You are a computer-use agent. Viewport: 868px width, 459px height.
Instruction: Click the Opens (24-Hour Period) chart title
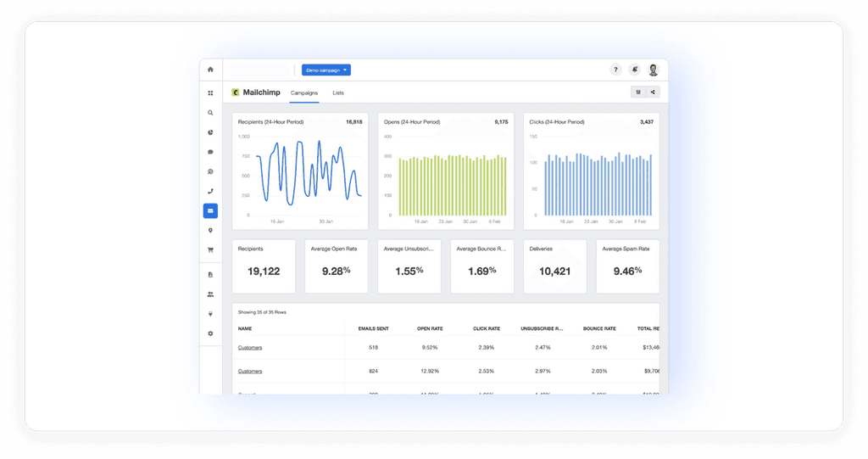(x=412, y=122)
